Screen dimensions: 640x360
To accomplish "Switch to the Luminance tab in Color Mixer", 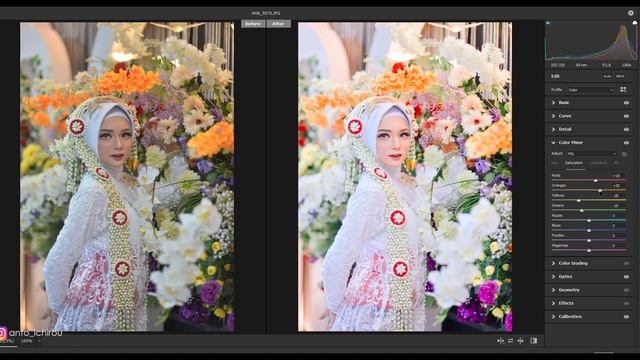I will click(x=599, y=163).
